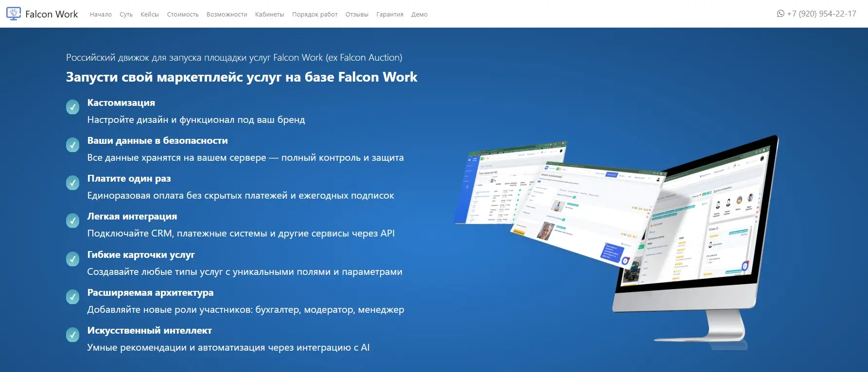Jump to Отзывы section
This screenshot has width=868, height=372.
pyautogui.click(x=357, y=15)
